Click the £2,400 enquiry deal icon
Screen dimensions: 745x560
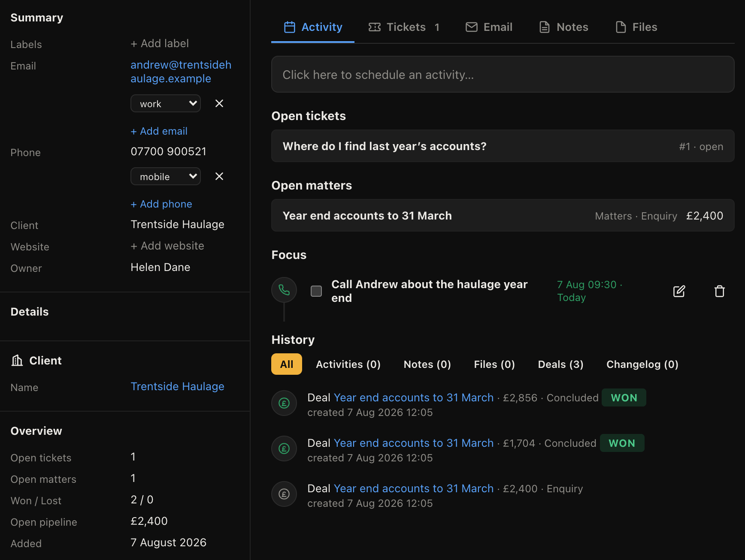point(284,494)
